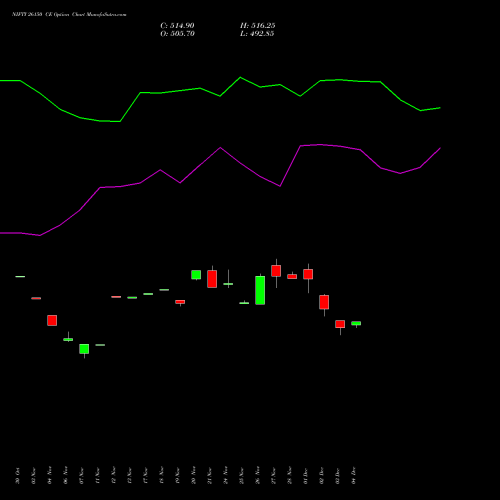Screen dimensions: 500x500
Task: Click the open price value O: 505.70
Action: [177, 34]
